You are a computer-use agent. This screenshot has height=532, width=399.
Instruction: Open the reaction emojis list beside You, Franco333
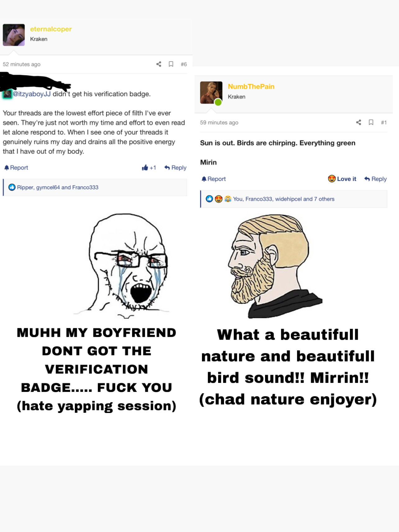tap(219, 199)
